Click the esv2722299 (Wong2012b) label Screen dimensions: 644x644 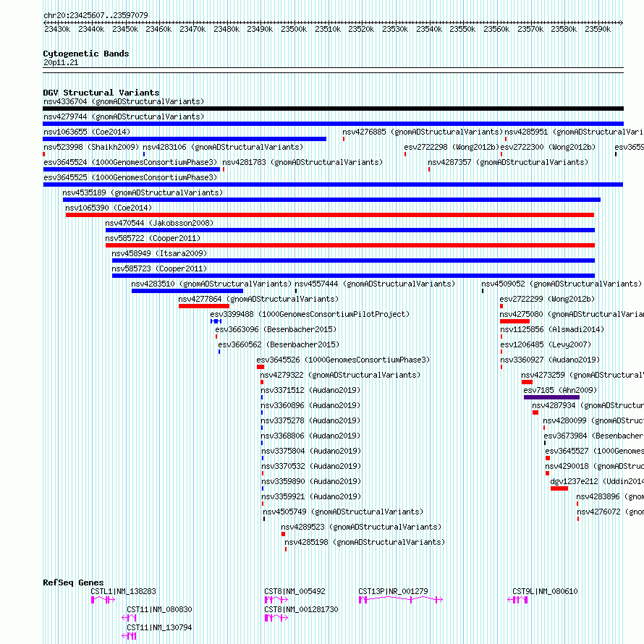[x=547, y=299]
